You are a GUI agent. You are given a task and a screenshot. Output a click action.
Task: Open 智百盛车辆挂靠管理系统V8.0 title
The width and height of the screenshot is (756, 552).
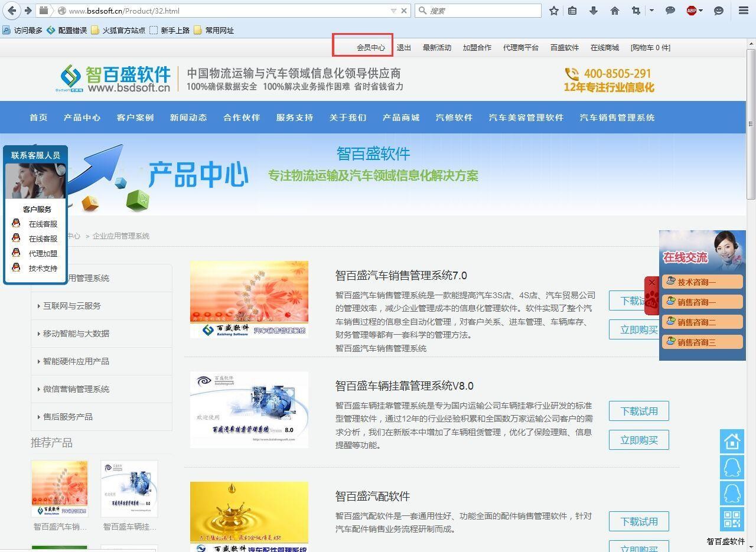(x=405, y=386)
